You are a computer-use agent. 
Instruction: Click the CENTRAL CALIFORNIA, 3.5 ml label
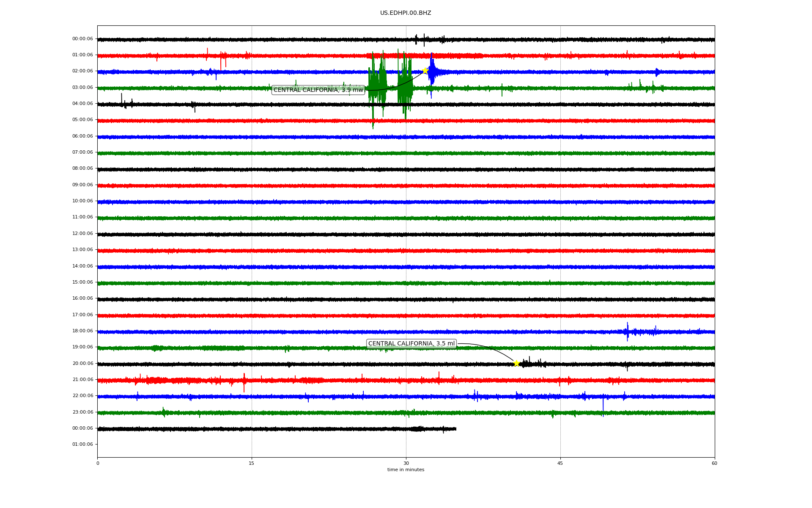click(x=411, y=344)
